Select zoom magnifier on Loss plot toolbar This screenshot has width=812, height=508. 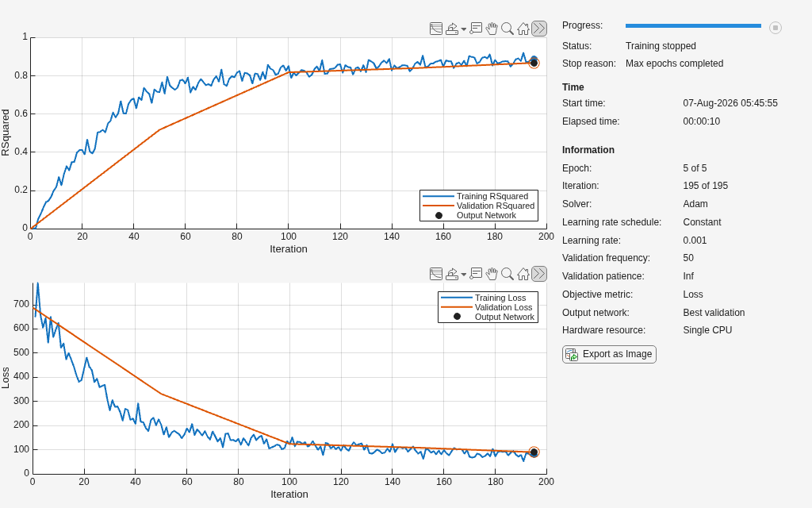tap(507, 274)
